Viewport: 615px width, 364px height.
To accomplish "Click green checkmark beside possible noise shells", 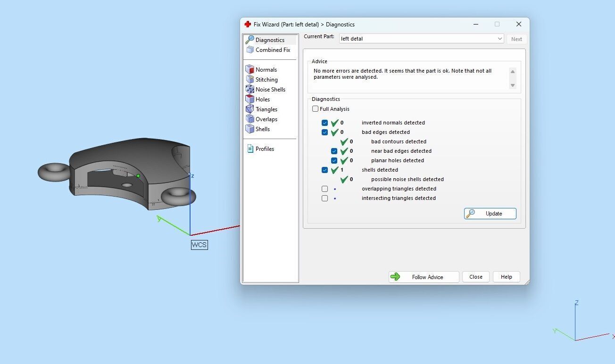I will (x=344, y=179).
